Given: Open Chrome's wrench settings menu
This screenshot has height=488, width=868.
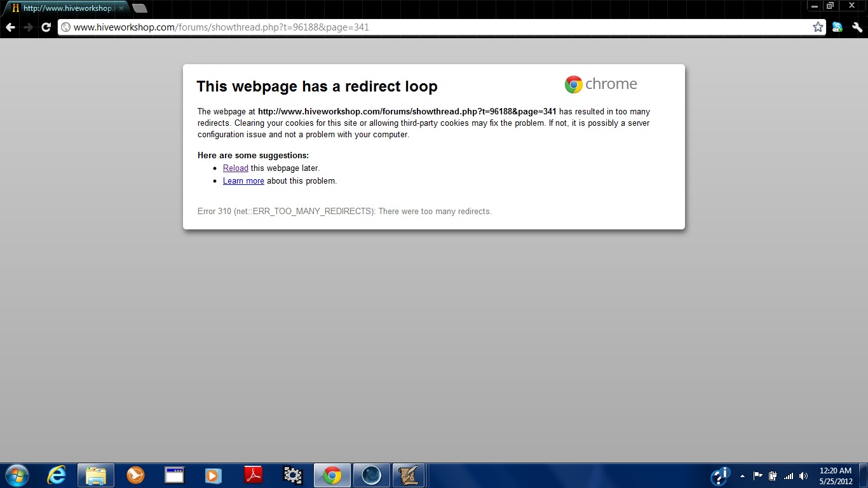Looking at the screenshot, I should click(857, 27).
